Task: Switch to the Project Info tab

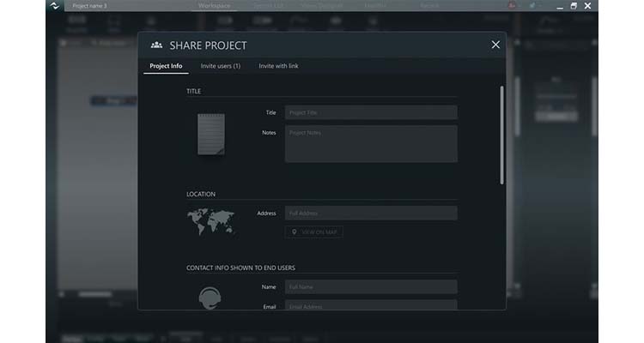Action: (x=166, y=66)
